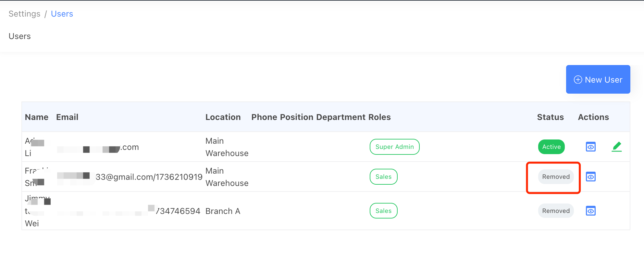Screen dimensions: 644x264
Task: Click the view eye icon in Branch A row
Action: pyautogui.click(x=590, y=211)
